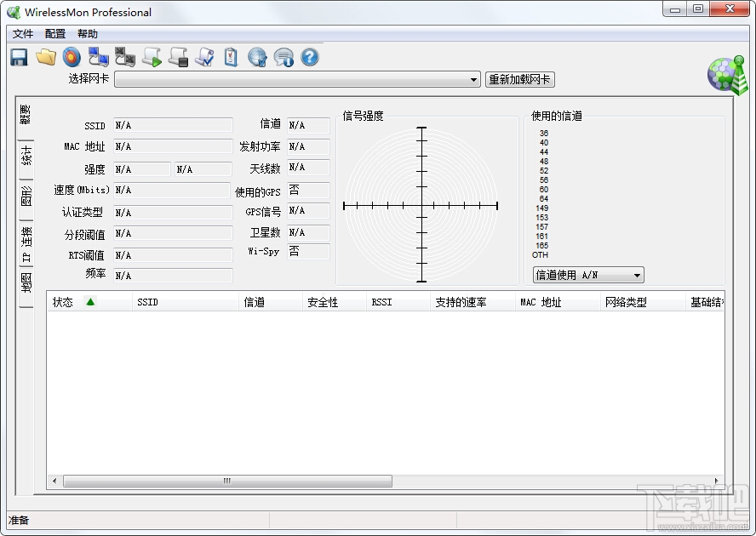Click the Wi-Spy value field

click(308, 252)
